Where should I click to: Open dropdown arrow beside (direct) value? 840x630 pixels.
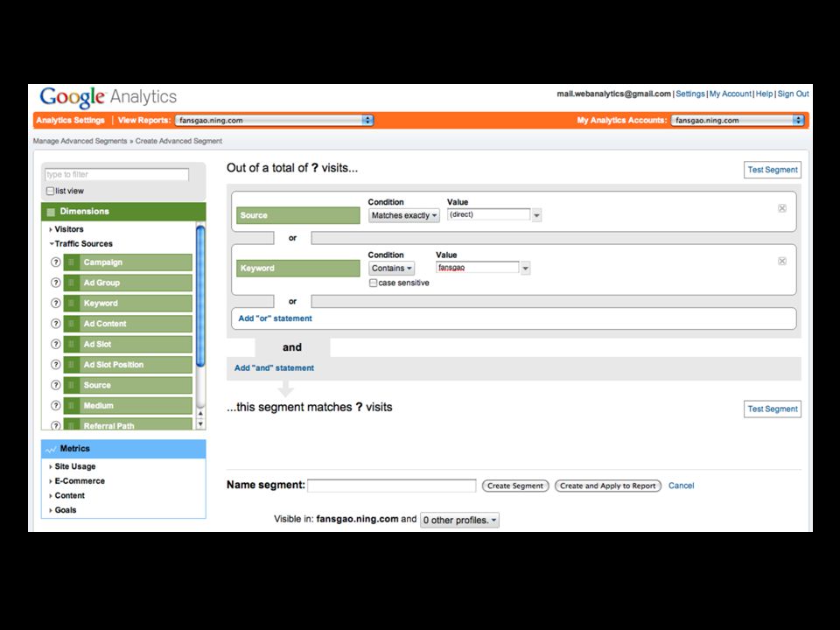pyautogui.click(x=536, y=215)
